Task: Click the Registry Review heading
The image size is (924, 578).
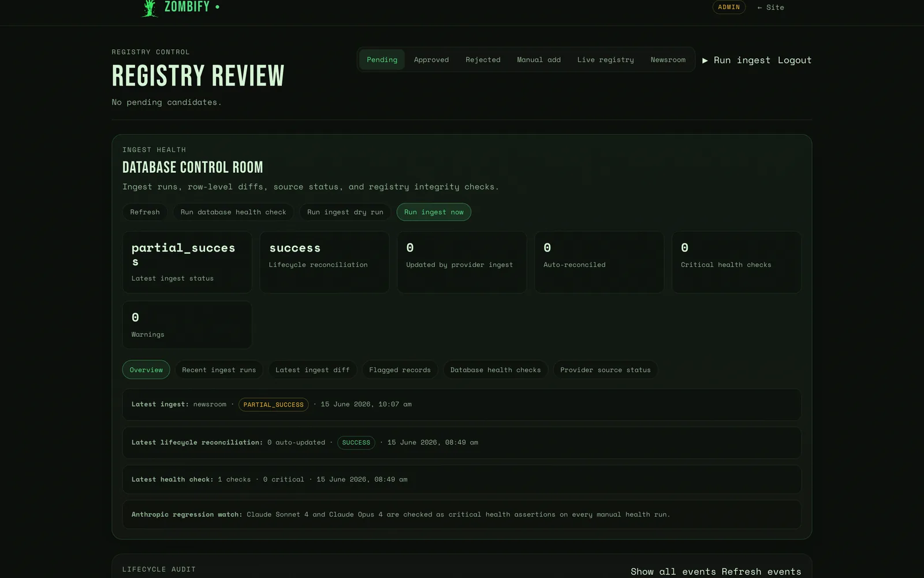Action: (198, 76)
